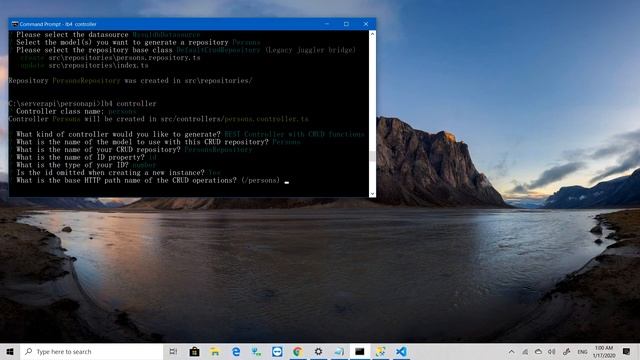Maximize the Command Prompt window

click(346, 24)
